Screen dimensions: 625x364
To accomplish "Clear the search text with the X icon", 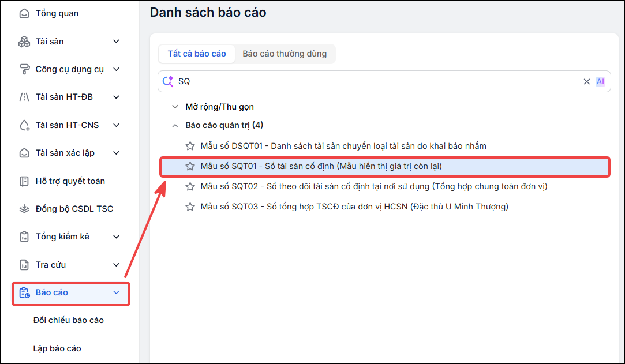I will click(x=587, y=82).
